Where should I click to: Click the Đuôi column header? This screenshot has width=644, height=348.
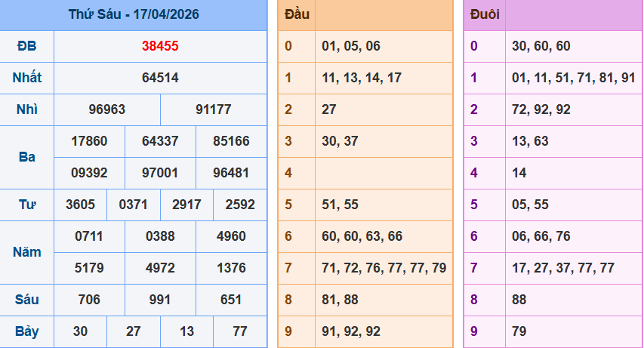point(485,15)
